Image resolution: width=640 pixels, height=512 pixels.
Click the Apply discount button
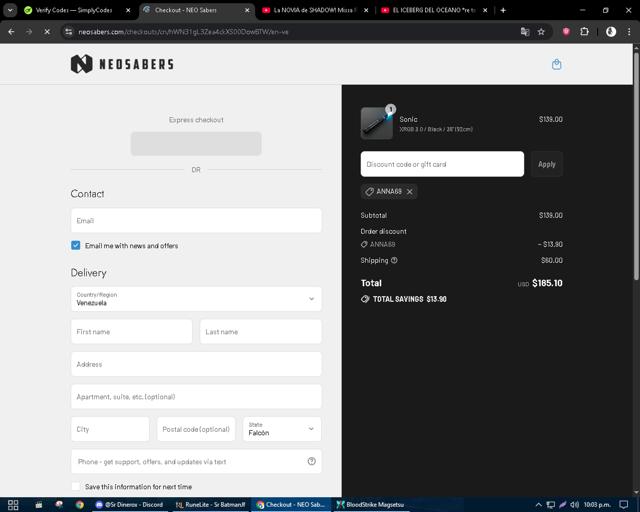[547, 164]
